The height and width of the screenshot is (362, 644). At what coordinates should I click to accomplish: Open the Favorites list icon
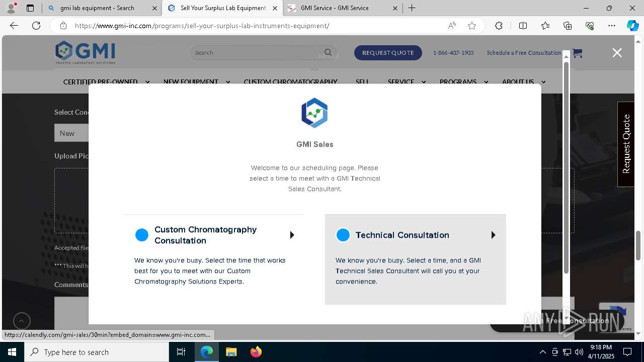point(545,26)
